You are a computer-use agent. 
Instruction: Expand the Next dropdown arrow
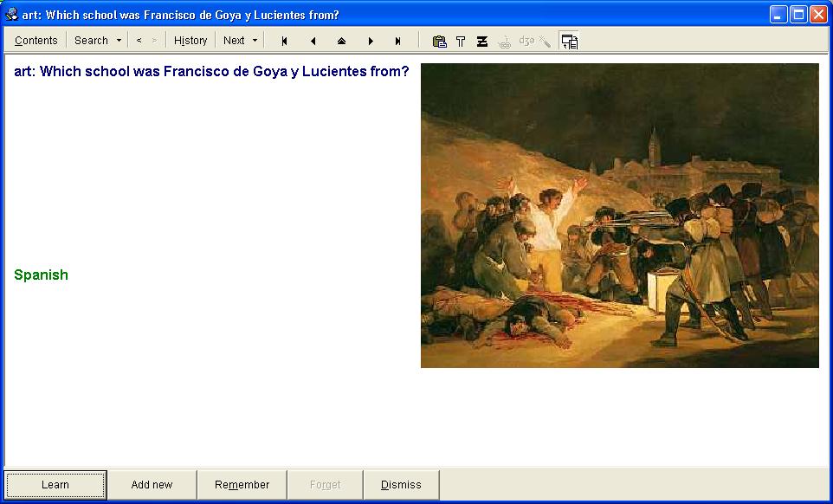255,41
